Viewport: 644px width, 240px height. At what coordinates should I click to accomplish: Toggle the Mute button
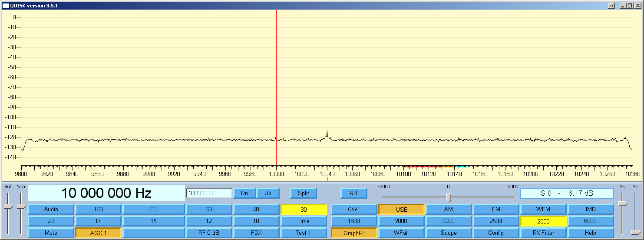[51, 233]
